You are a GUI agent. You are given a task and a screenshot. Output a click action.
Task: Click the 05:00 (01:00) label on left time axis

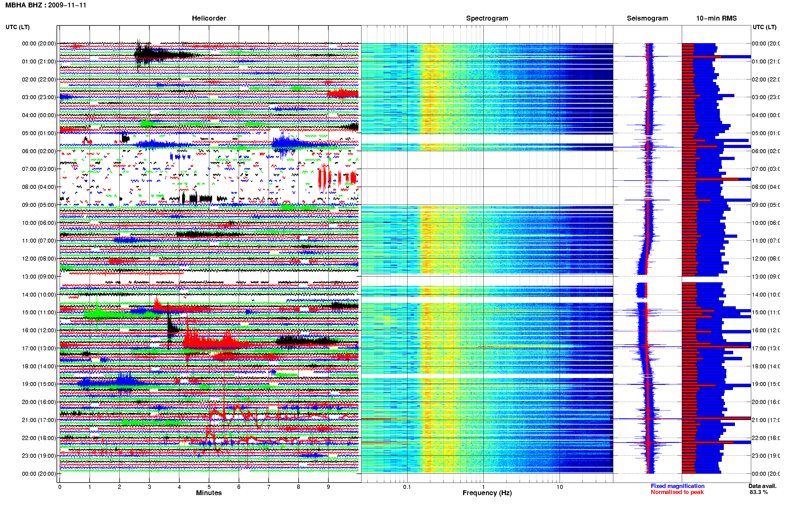coord(39,133)
